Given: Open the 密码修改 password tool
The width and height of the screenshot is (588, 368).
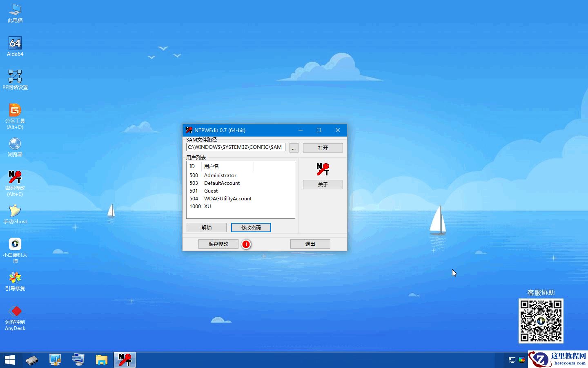Looking at the screenshot, I should [x=15, y=178].
